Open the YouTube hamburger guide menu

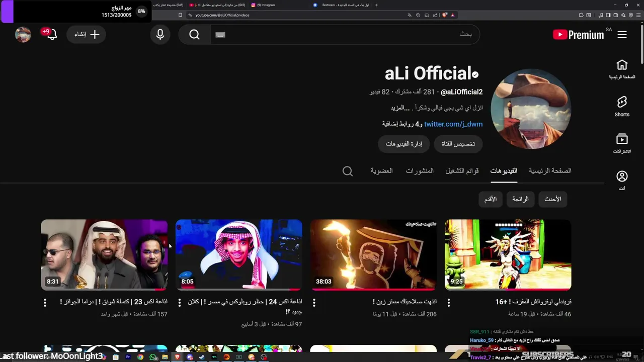(622, 35)
